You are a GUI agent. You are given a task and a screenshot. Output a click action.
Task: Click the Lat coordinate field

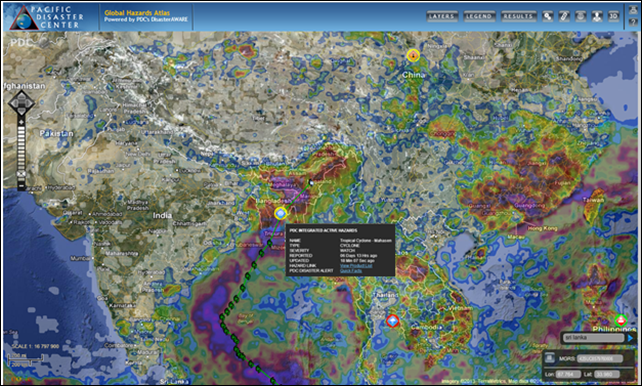click(606, 374)
